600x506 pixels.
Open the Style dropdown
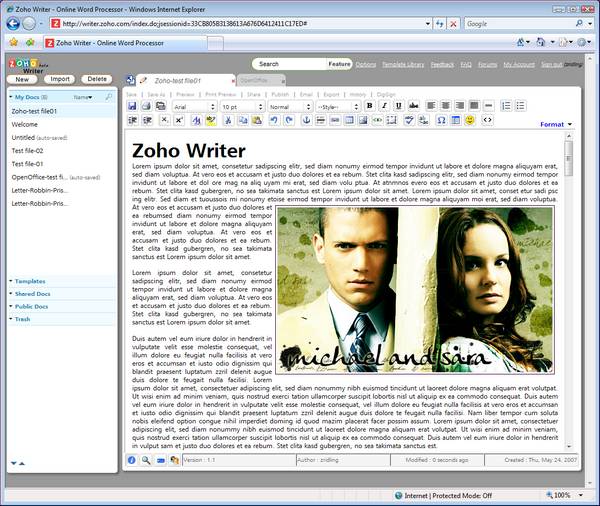tap(338, 107)
